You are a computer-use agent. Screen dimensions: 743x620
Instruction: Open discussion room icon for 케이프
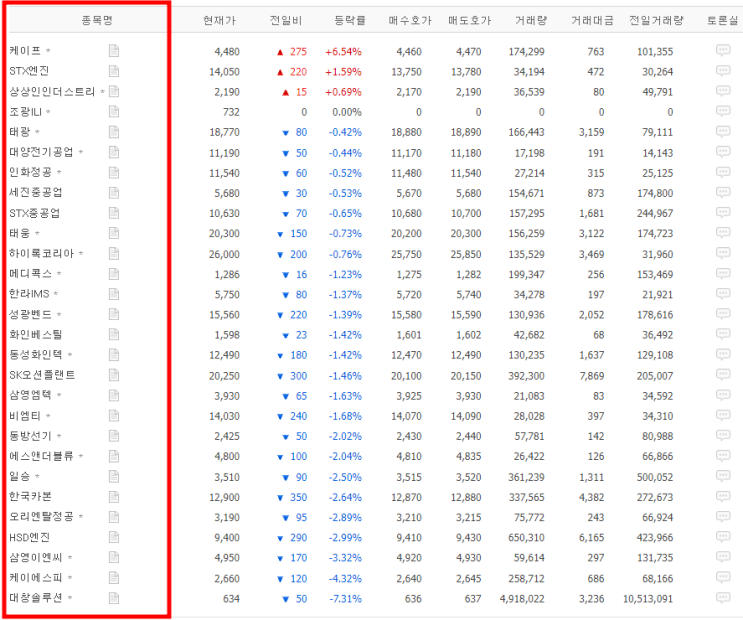723,50
